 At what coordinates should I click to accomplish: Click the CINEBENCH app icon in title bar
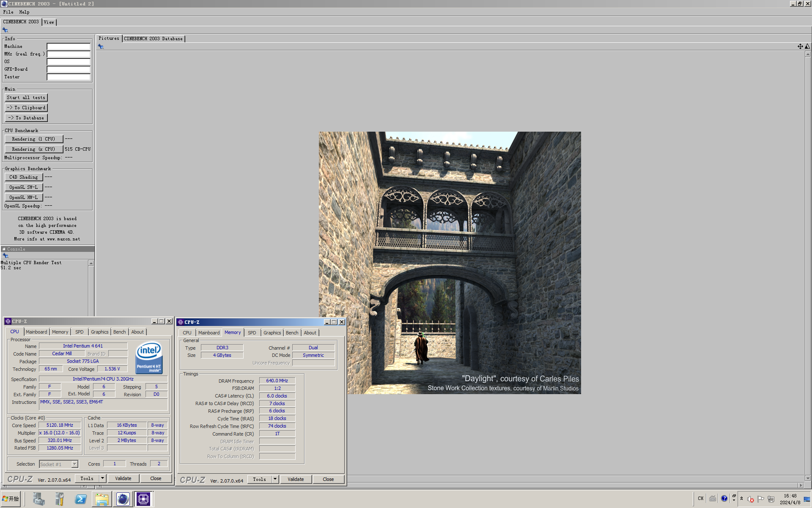coord(4,4)
